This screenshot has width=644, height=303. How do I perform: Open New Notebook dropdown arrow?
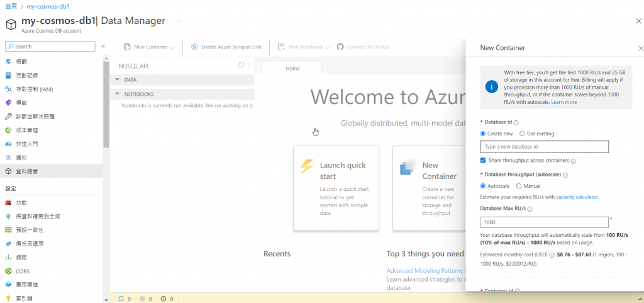[327, 47]
